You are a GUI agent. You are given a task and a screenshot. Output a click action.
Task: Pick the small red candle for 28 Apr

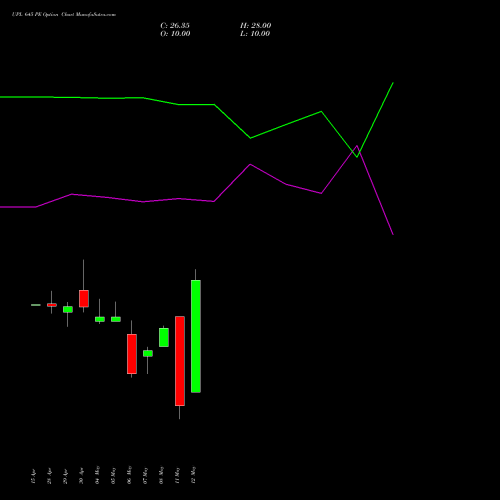pos(52,305)
